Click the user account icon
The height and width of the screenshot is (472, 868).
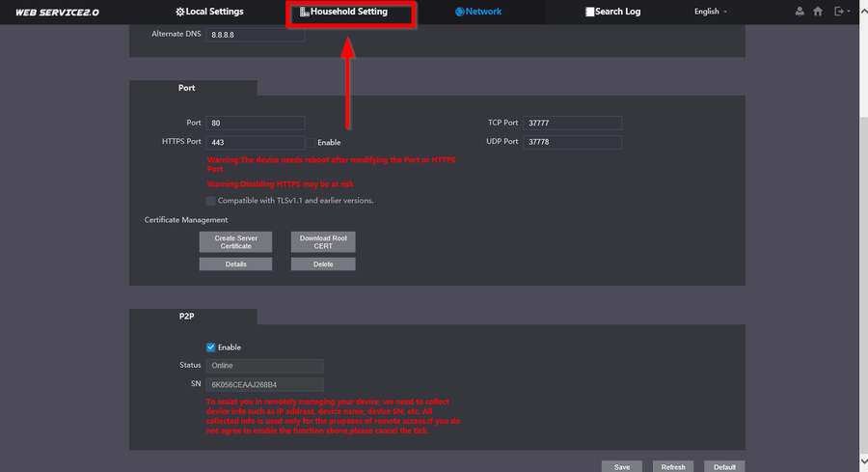(800, 11)
